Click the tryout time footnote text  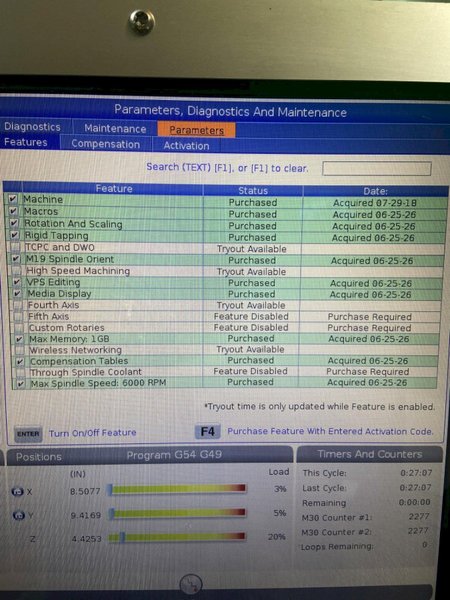pyautogui.click(x=320, y=406)
